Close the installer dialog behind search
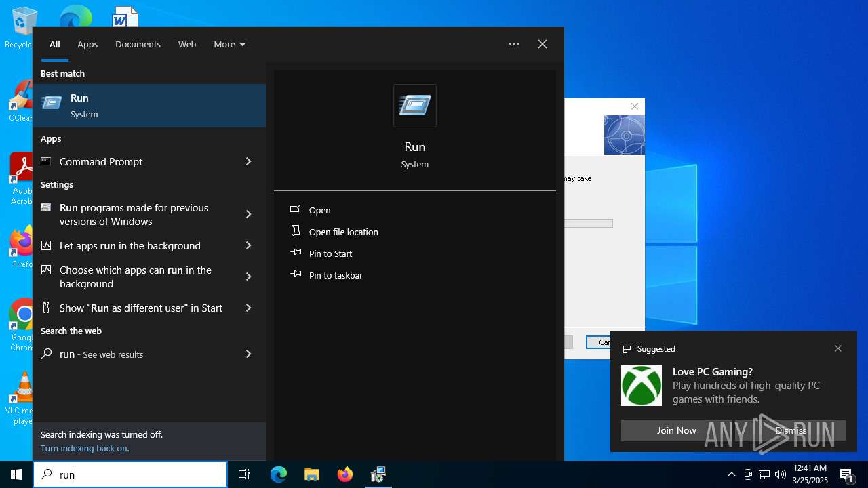868x488 pixels. tap(635, 106)
